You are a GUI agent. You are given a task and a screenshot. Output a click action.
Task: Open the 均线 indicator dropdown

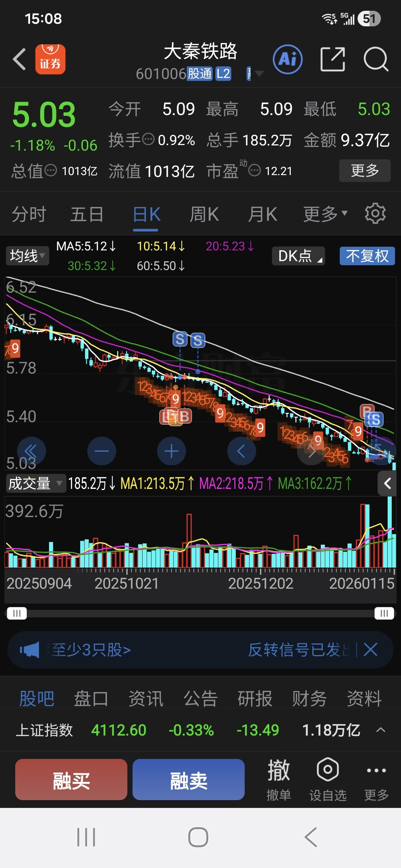(27, 256)
